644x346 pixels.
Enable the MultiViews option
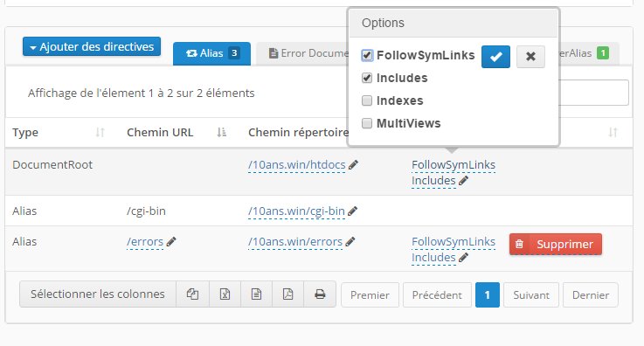[367, 123]
